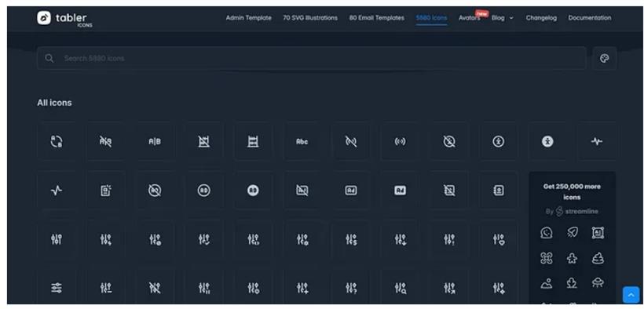Select the abacus off icon
The width and height of the screenshot is (644, 309).
click(x=203, y=141)
